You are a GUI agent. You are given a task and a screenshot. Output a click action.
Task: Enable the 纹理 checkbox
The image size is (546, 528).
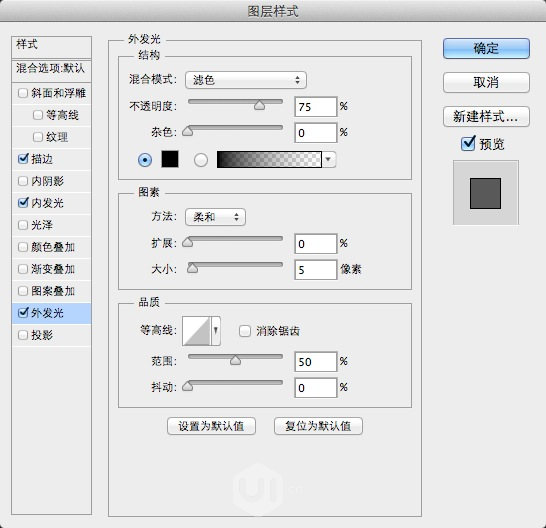38,137
